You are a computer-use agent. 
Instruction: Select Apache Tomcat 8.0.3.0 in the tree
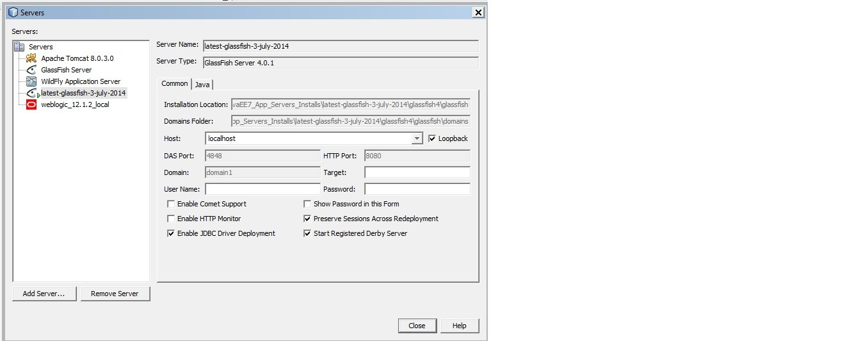tap(77, 58)
